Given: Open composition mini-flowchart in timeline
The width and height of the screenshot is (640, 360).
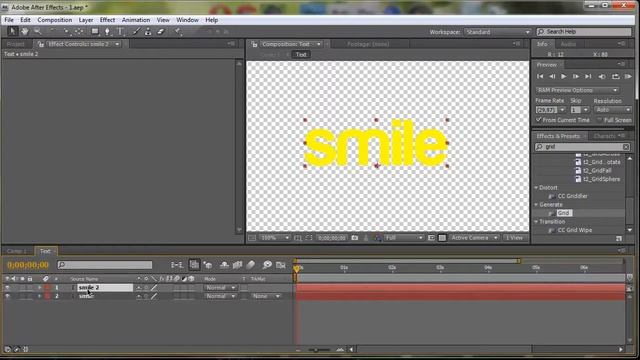Looking at the screenshot, I should point(177,265).
